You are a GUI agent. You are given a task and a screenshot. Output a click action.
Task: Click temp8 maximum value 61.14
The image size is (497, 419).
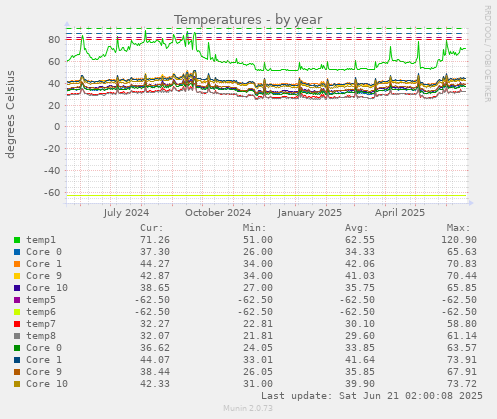click(462, 336)
